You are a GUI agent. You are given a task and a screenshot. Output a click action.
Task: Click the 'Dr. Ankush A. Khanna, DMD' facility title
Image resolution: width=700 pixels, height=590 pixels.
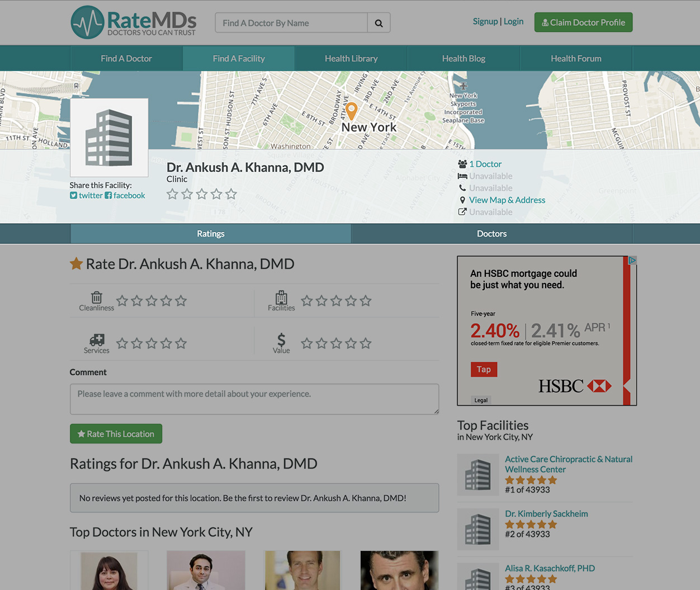(x=245, y=167)
